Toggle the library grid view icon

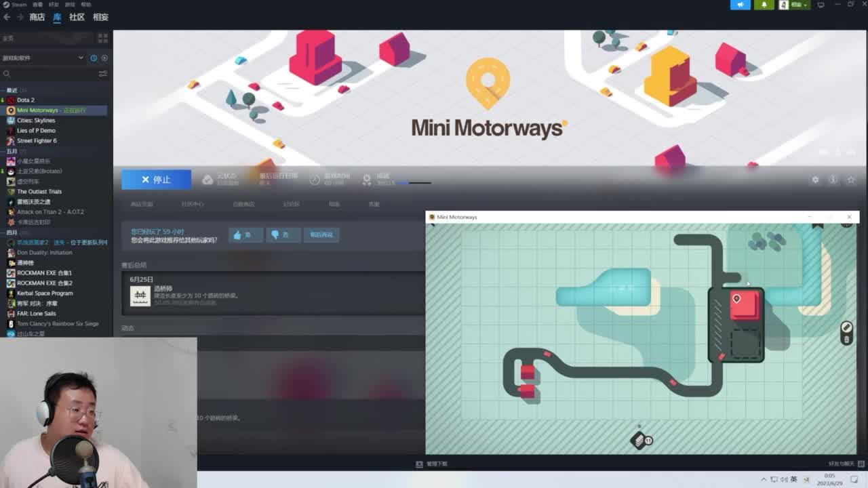click(103, 38)
